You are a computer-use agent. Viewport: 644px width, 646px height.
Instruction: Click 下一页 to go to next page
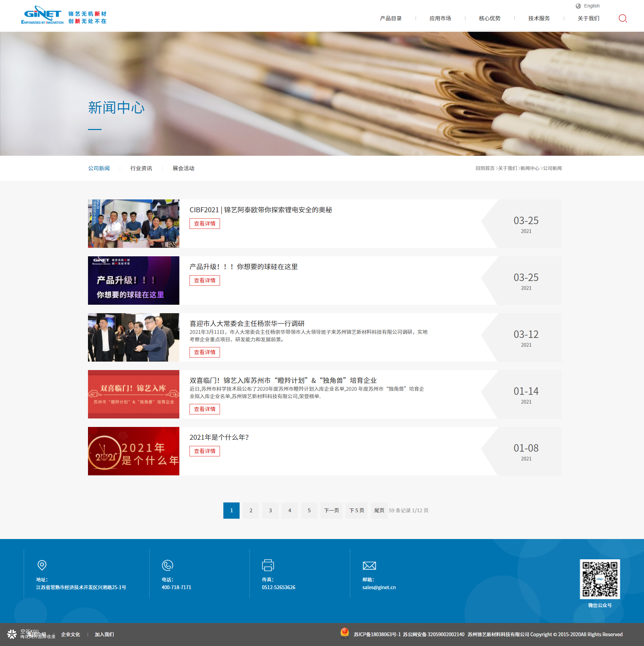[x=331, y=510]
